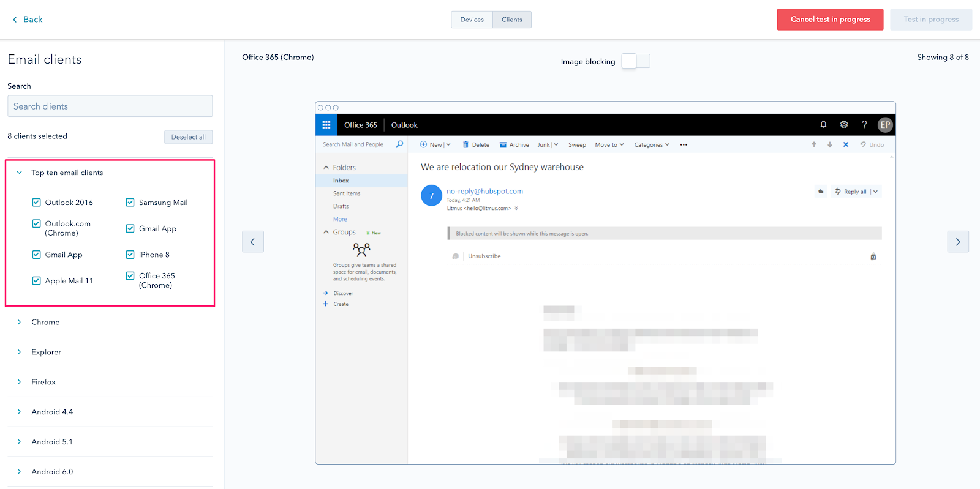Viewport: 980px width, 489px height.
Task: Uncheck Gmail App checkbox directly above Apple Mail 11
Action: (x=37, y=255)
